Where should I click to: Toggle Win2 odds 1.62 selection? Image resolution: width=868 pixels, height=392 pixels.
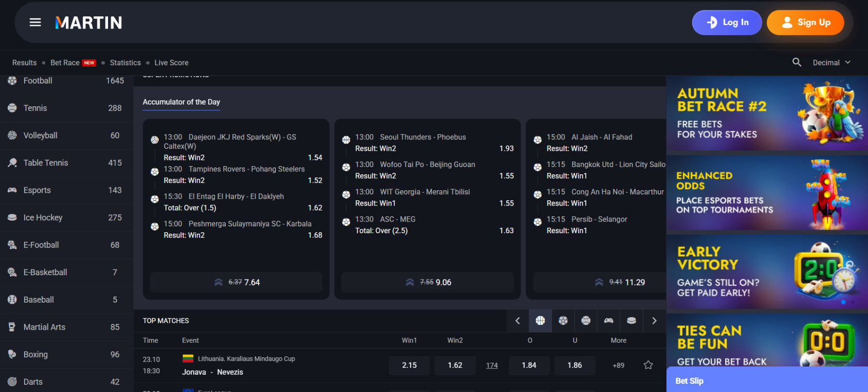455,365
